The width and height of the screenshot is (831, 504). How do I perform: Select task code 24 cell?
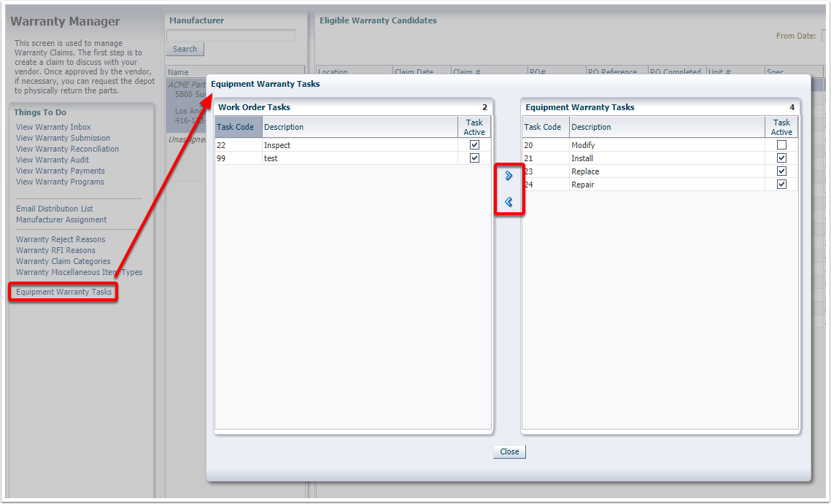point(546,185)
